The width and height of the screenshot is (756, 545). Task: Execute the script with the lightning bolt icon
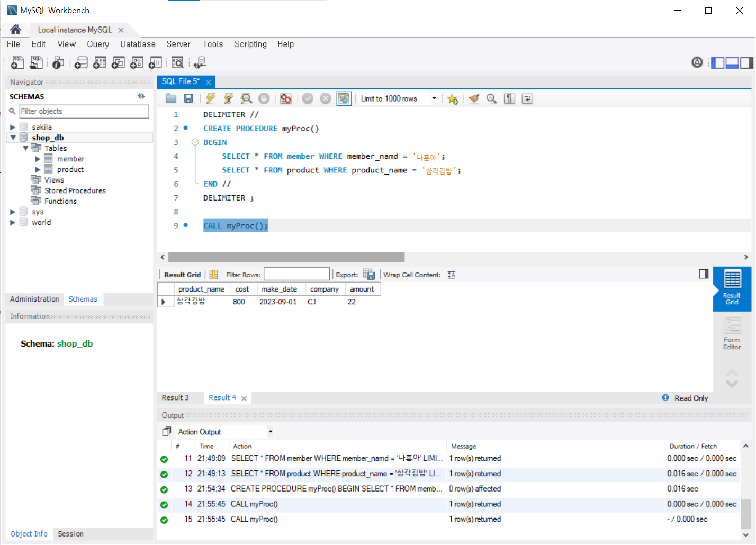211,98
